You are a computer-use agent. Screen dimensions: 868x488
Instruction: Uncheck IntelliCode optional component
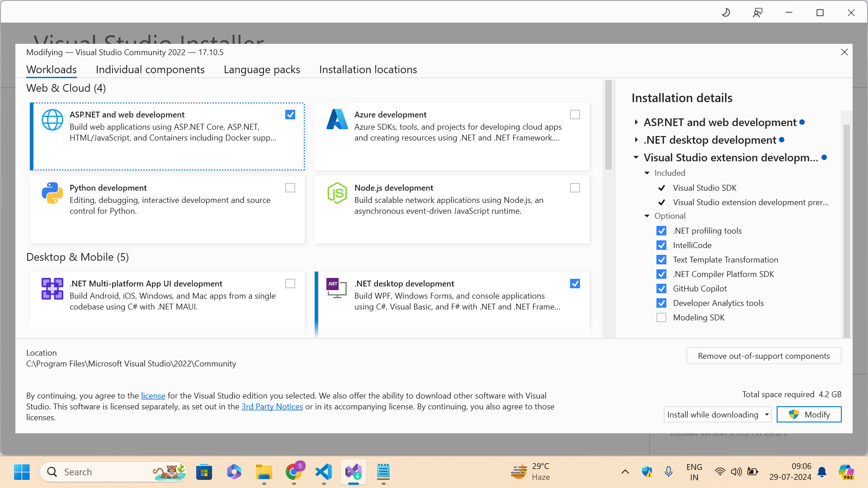[661, 245]
